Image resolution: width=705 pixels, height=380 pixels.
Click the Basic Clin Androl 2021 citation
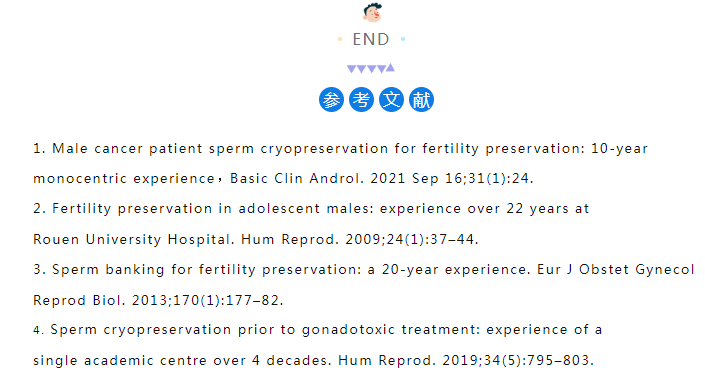click(x=381, y=179)
